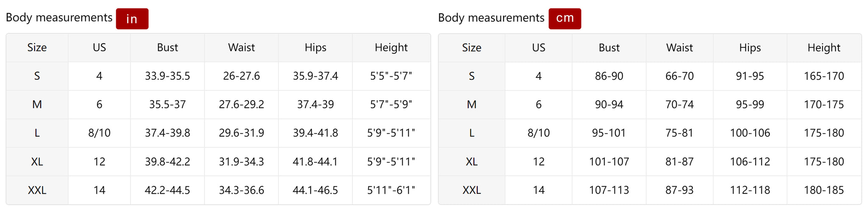This screenshot has height=215, width=868.
Task: Click the 27.6-29.2 waist cell
Action: [241, 104]
